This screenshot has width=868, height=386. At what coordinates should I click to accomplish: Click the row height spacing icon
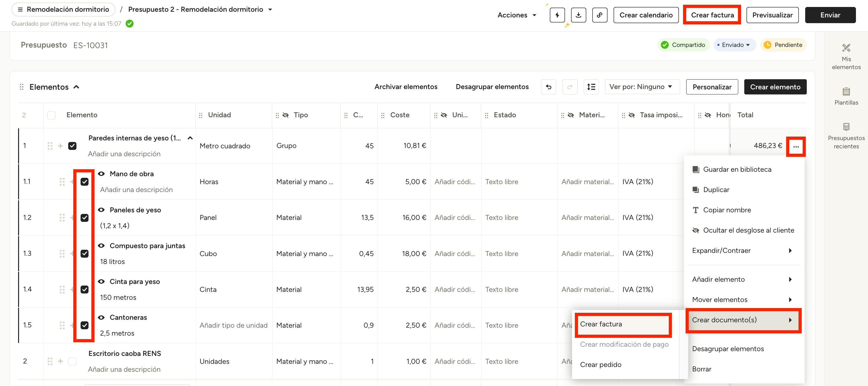(x=591, y=87)
